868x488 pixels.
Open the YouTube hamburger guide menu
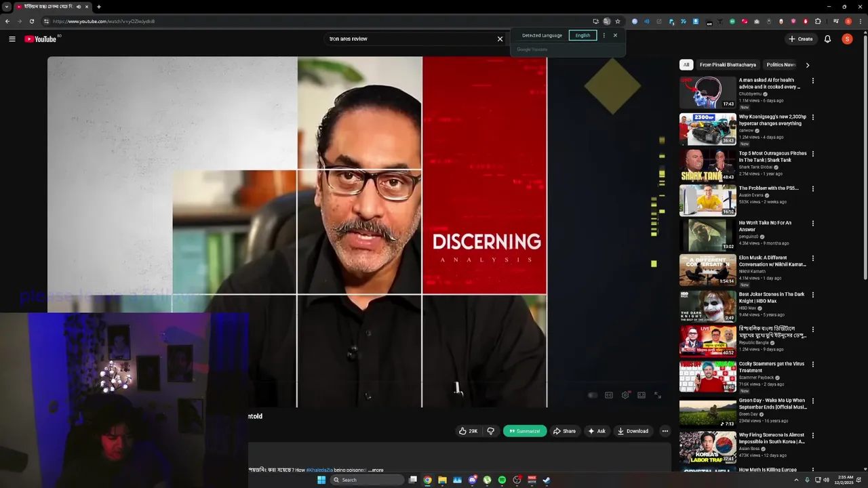point(12,39)
